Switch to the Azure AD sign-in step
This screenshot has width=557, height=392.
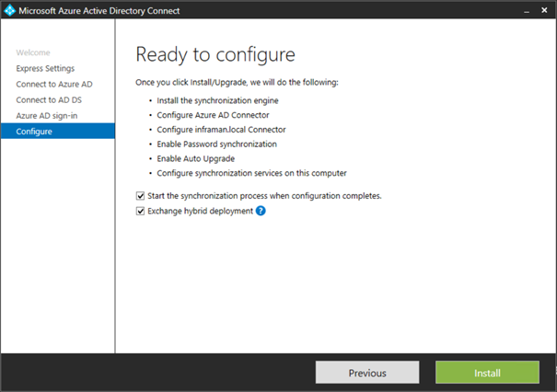tap(47, 115)
